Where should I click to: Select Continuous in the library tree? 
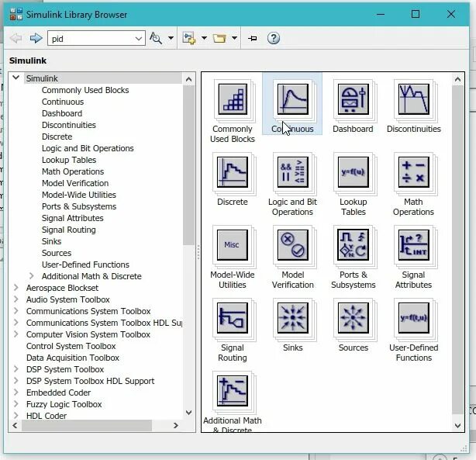coord(63,102)
